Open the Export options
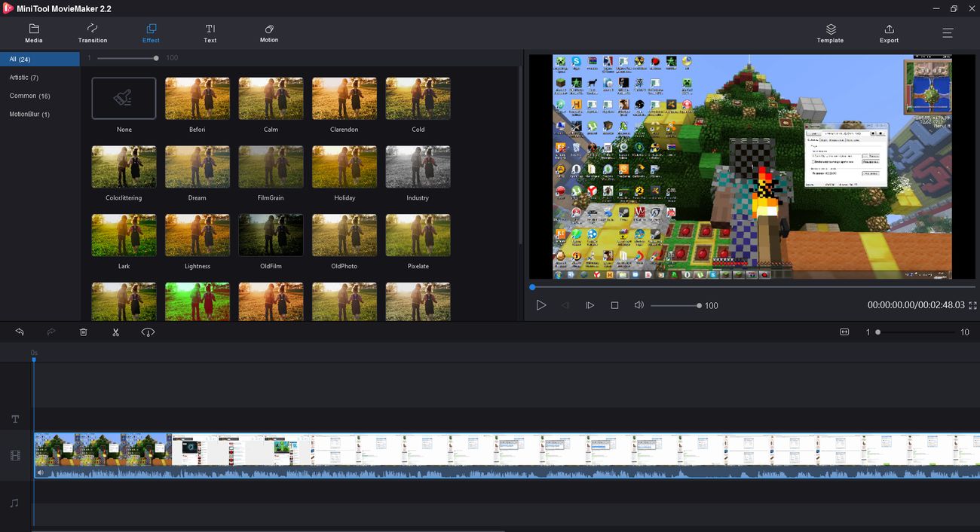980x532 pixels. click(x=889, y=33)
